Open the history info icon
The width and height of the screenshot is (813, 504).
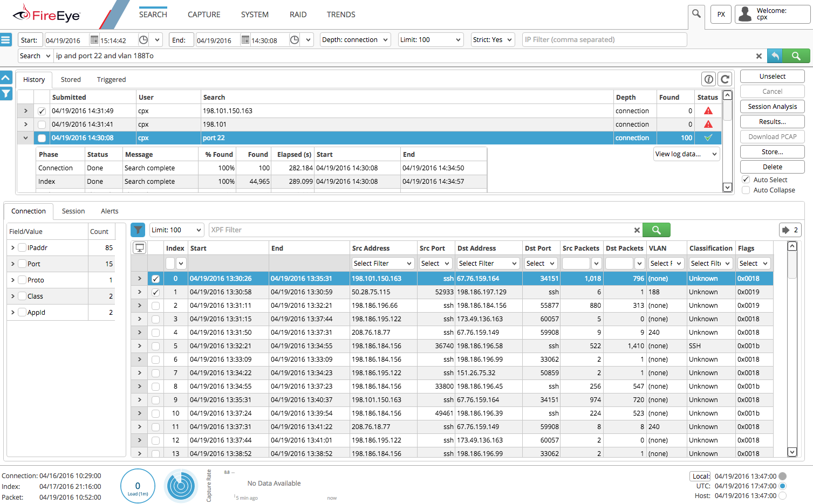pyautogui.click(x=708, y=79)
